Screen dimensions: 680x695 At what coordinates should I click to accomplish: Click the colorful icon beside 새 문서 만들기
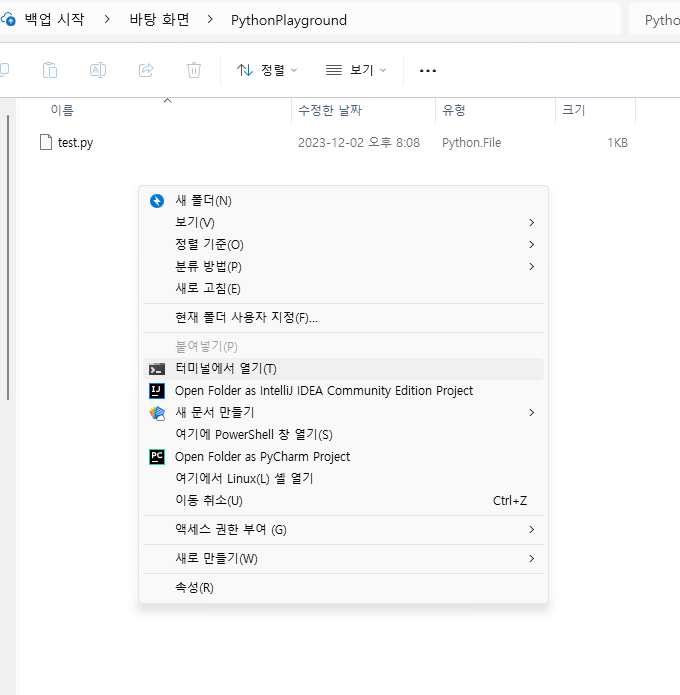click(156, 413)
